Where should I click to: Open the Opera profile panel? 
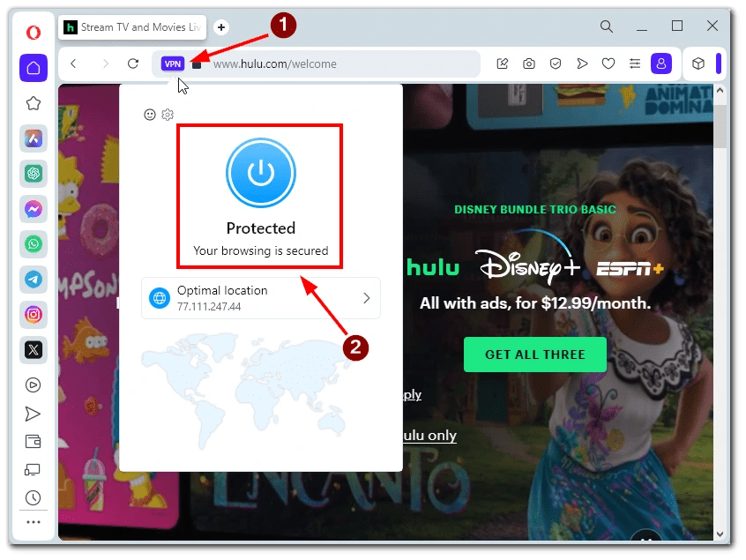click(660, 63)
